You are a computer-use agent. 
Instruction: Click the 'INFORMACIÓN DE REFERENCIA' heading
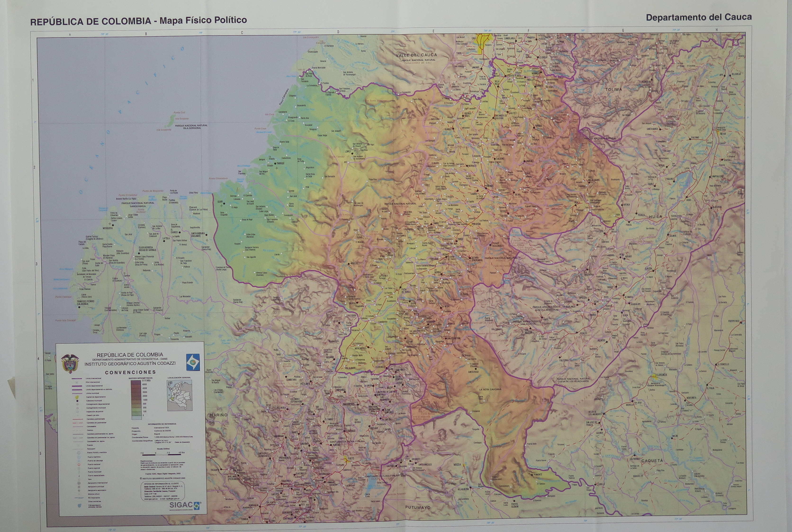162,424
